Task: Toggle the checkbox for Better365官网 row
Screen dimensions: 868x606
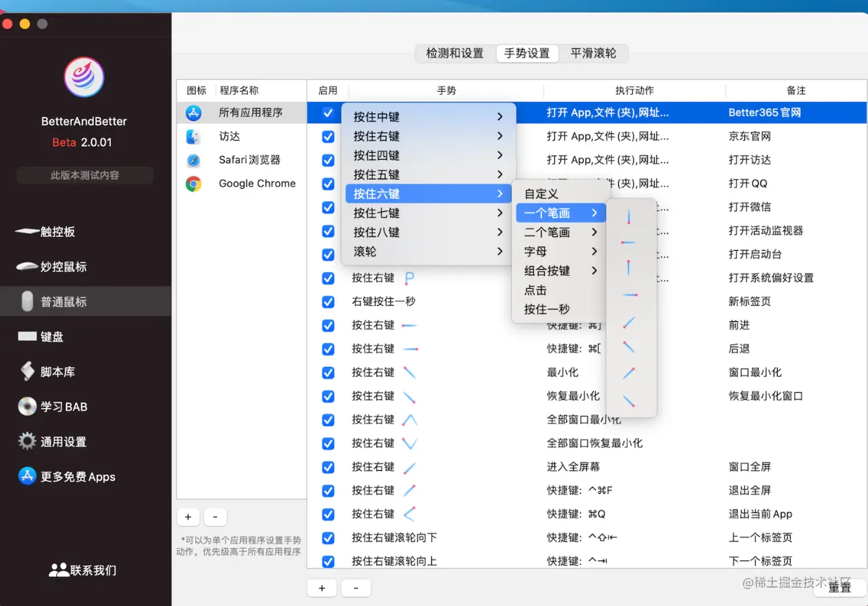Action: [x=328, y=113]
